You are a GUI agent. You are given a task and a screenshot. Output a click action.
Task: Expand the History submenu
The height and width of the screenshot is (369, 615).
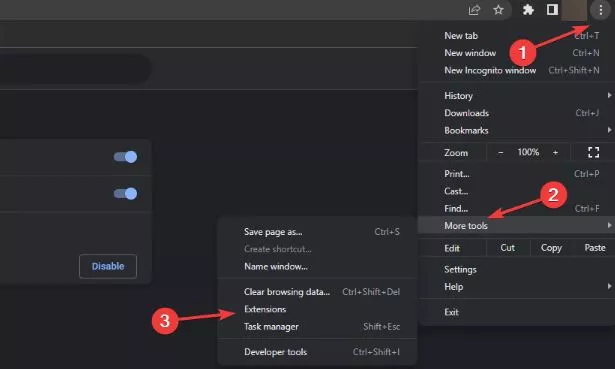pyautogui.click(x=517, y=96)
